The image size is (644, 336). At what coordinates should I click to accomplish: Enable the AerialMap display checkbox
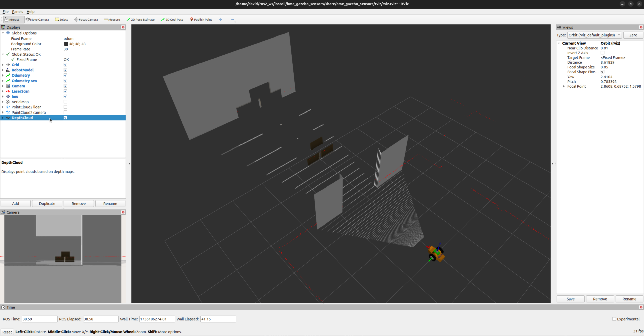pyautogui.click(x=65, y=102)
